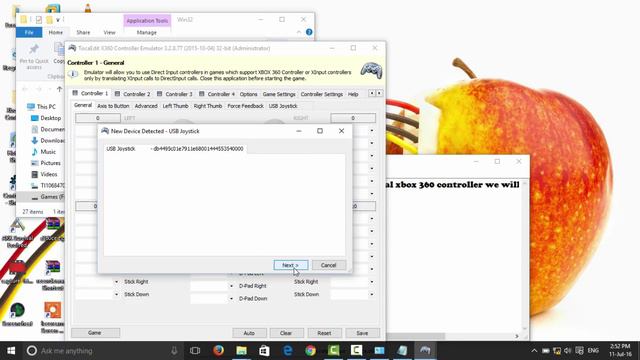Open the Controller Settings tab
Screen dimensions: 640x360
(x=322, y=94)
